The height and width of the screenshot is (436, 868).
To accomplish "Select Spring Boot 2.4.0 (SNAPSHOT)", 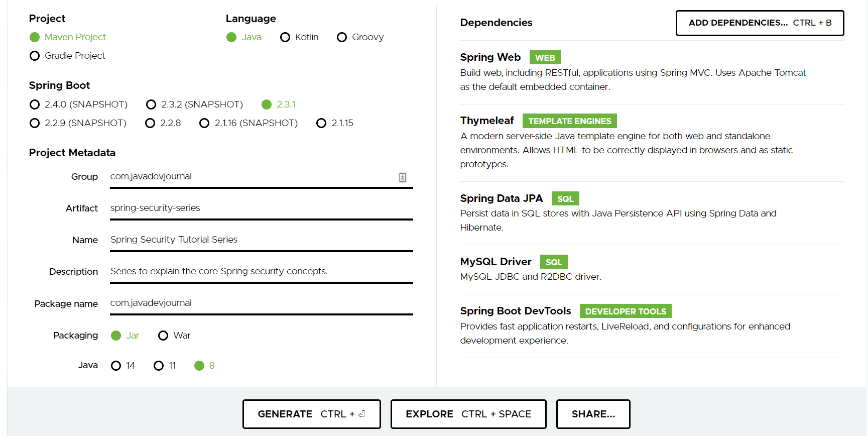I will [x=35, y=104].
